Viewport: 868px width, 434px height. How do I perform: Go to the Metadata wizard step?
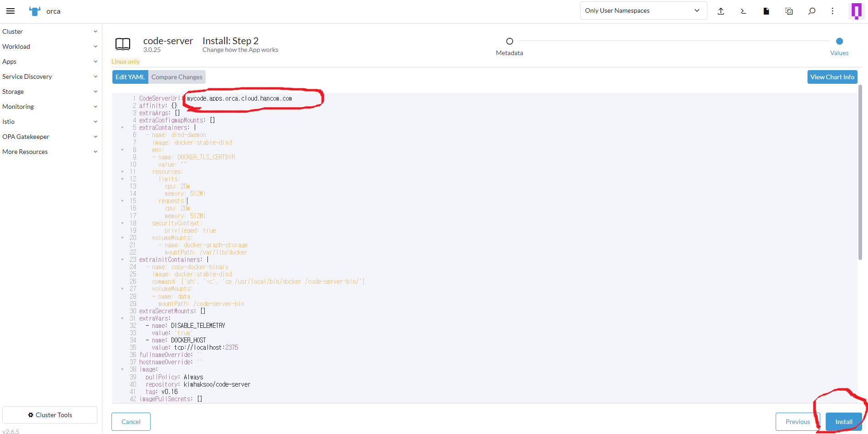[x=510, y=46]
